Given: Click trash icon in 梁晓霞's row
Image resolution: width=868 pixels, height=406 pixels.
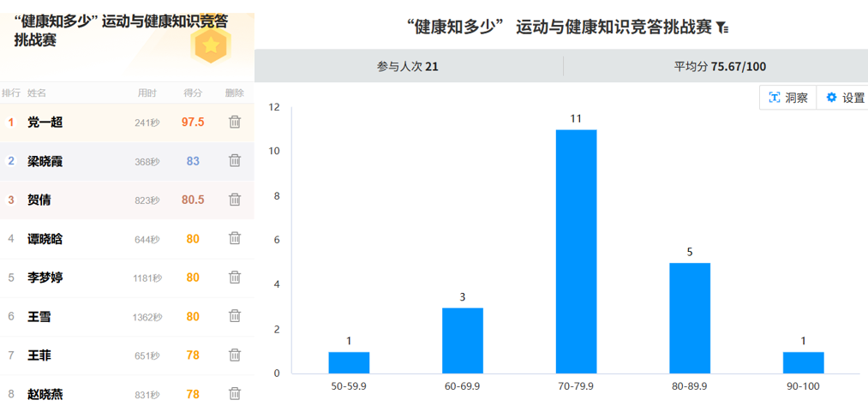Looking at the screenshot, I should click(x=234, y=160).
